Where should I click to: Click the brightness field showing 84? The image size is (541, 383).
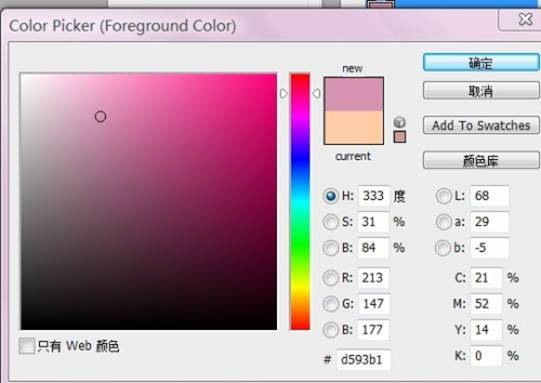pos(374,248)
